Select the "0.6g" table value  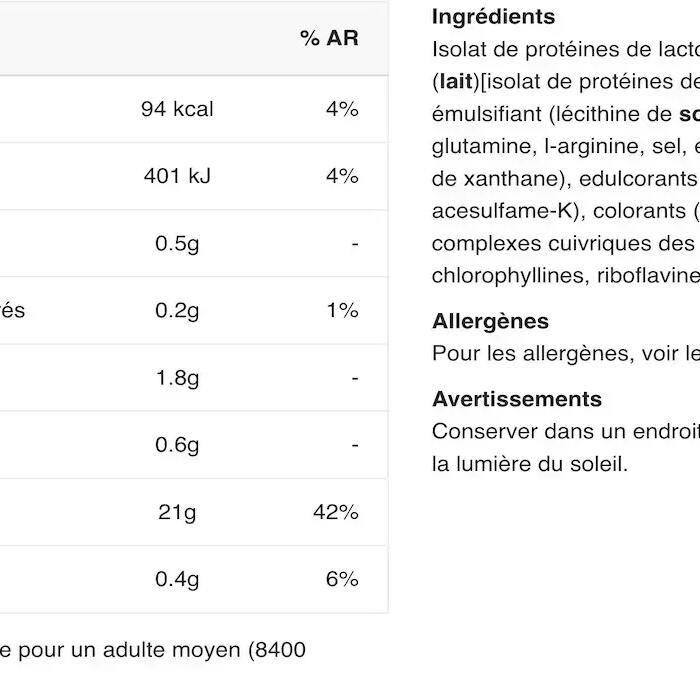click(x=177, y=445)
